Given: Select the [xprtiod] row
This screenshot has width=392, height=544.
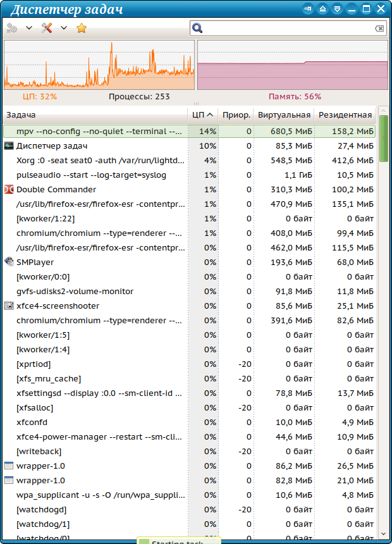Looking at the screenshot, I should [x=190, y=364].
